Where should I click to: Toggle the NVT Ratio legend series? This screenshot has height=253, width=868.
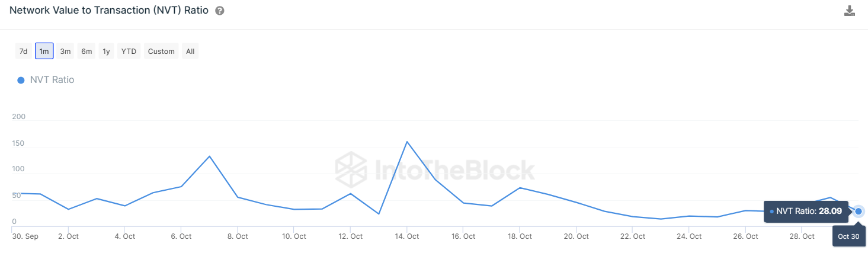52,80
